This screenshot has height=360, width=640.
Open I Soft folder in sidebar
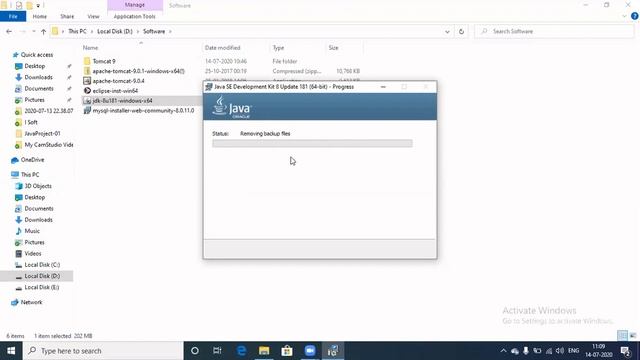point(31,122)
